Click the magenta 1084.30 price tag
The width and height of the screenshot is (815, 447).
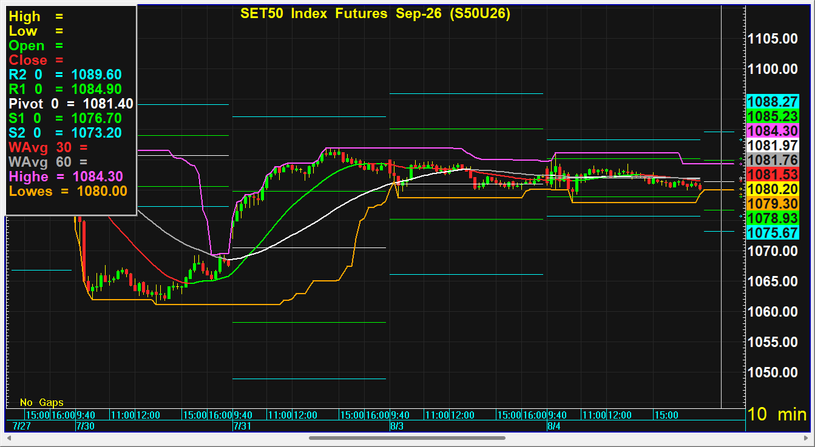point(772,131)
